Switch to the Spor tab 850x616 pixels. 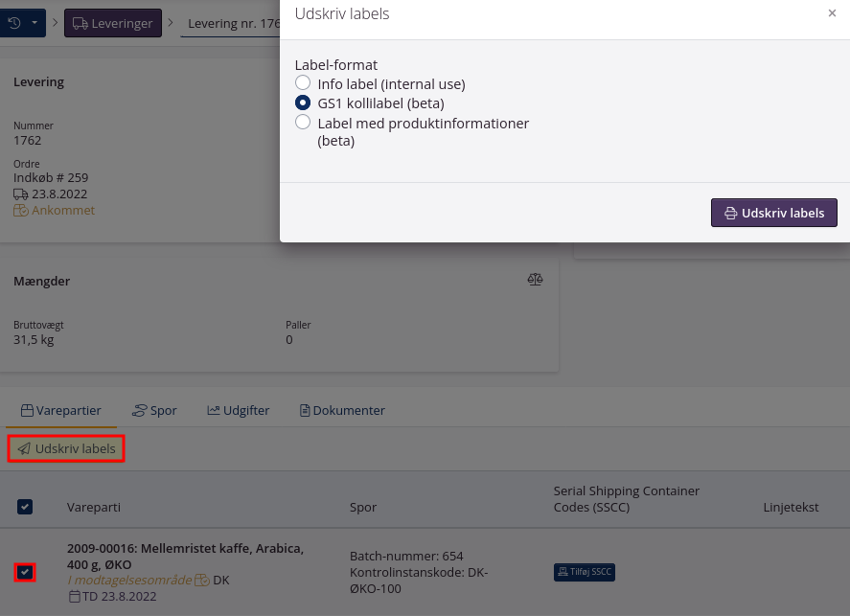154,410
